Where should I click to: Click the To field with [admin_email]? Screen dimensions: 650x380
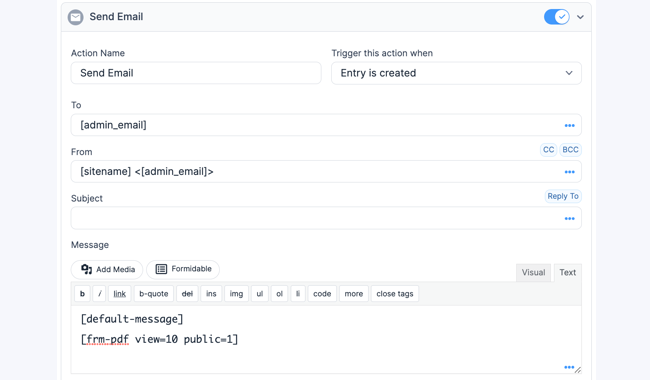pos(326,125)
